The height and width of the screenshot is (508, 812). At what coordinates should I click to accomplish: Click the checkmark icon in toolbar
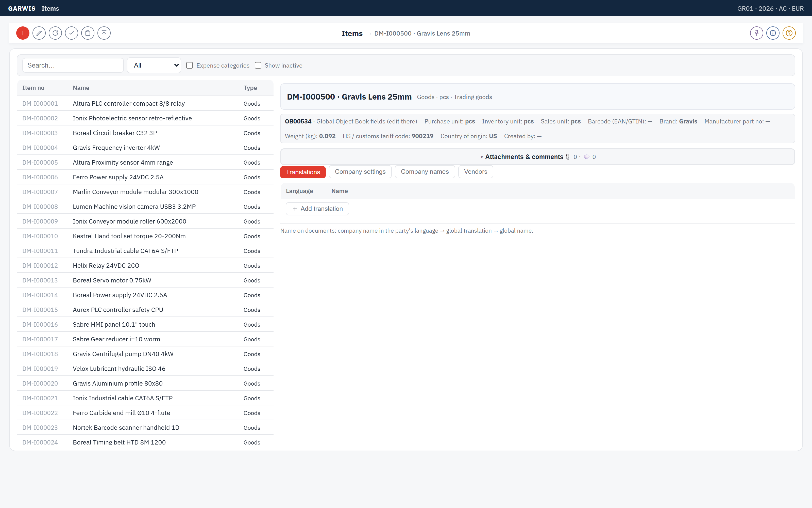72,33
